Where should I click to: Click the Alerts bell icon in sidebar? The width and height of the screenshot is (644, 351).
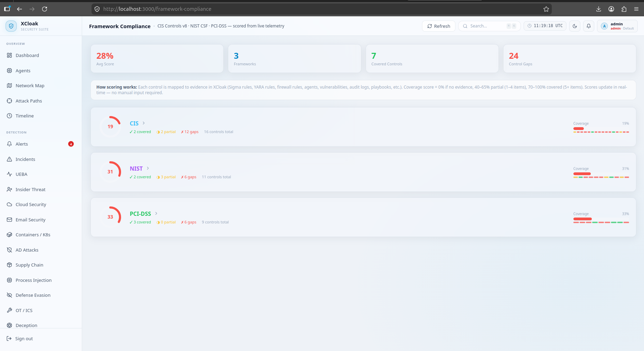point(9,144)
